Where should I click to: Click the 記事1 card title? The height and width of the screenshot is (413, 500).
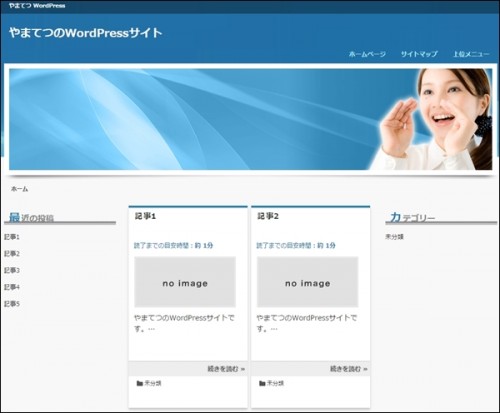click(x=145, y=216)
